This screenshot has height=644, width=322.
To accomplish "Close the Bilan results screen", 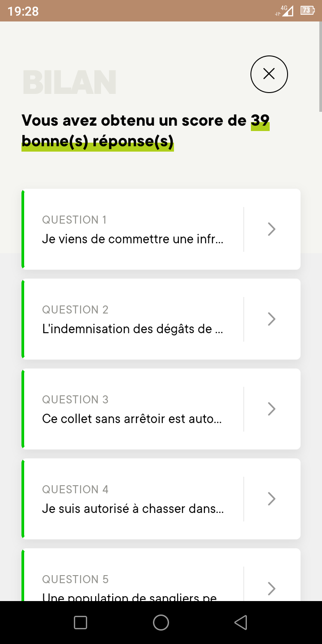I will pyautogui.click(x=269, y=74).
